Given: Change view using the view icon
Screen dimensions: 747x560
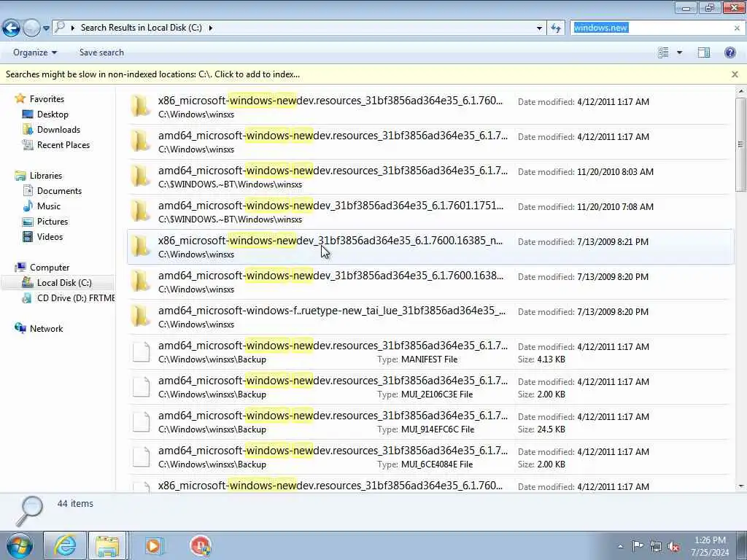Looking at the screenshot, I should 663,52.
